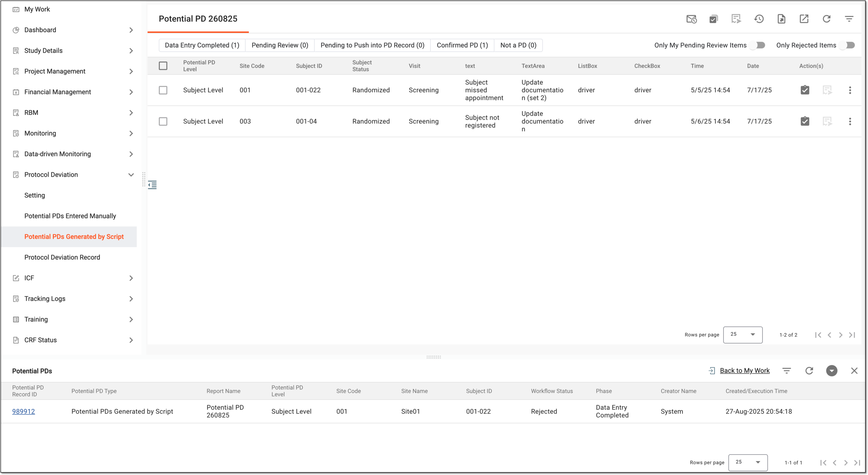Click the push-record icon in 001-022 row
The image size is (868, 475).
click(827, 90)
